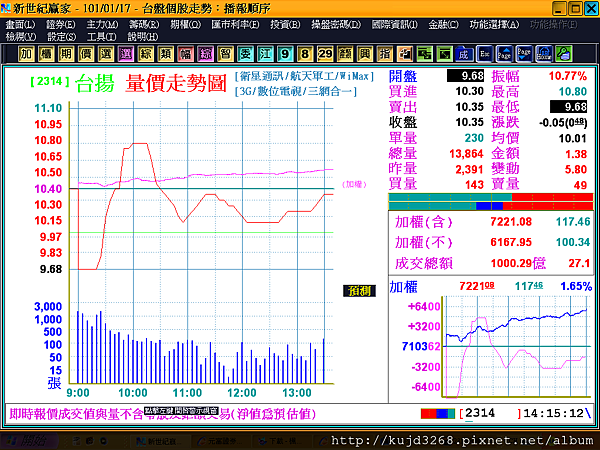The height and width of the screenshot is (450, 600).
Task: Open the 金融(C) menu
Action: (x=443, y=24)
